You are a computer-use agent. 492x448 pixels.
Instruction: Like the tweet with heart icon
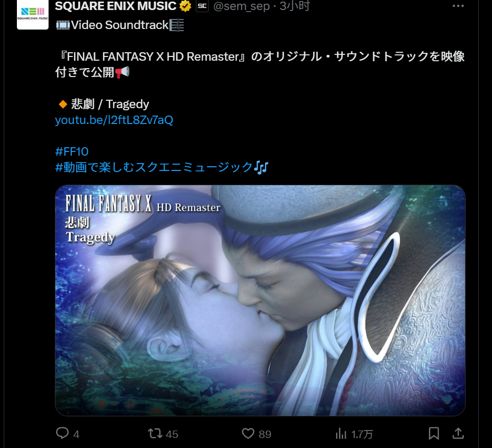pyautogui.click(x=248, y=433)
